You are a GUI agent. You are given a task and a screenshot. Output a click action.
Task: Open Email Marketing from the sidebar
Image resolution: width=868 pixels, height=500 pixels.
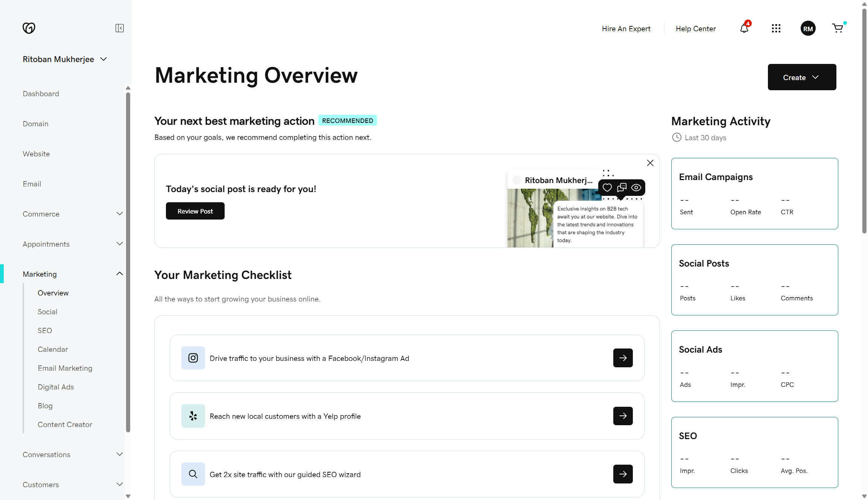pyautogui.click(x=65, y=368)
